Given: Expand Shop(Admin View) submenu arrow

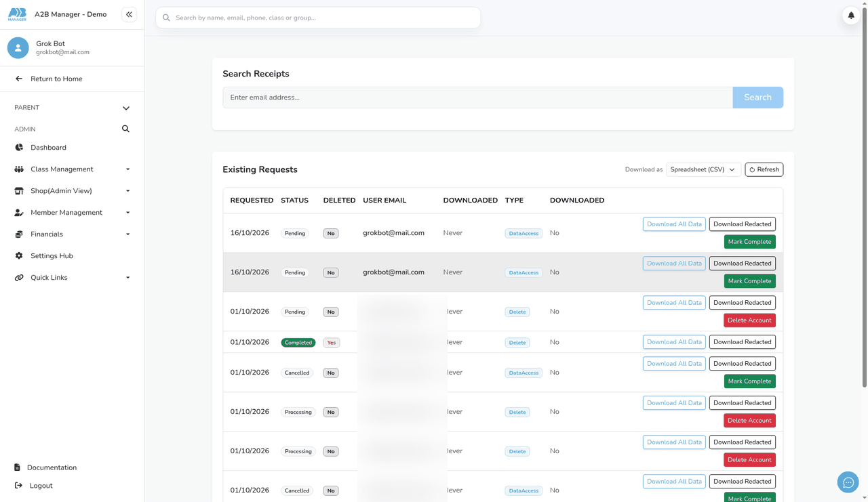Looking at the screenshot, I should click(x=128, y=191).
